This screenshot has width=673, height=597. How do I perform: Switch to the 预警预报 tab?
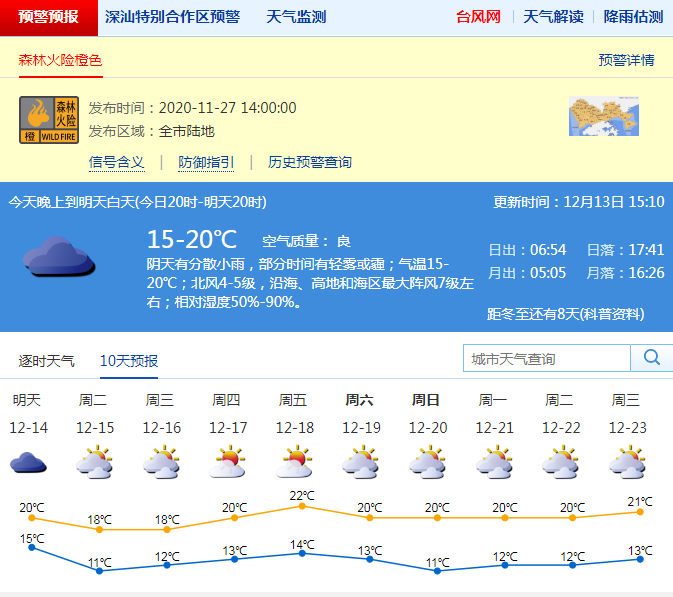(49, 17)
